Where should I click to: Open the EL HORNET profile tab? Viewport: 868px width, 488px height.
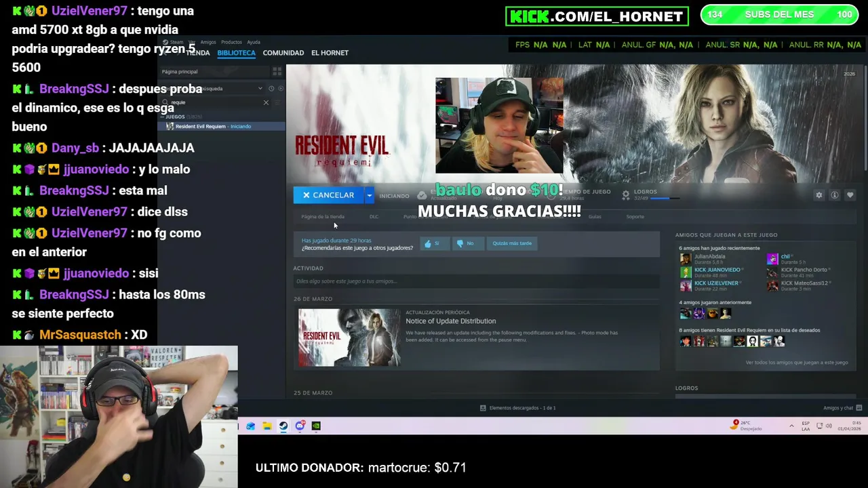point(330,53)
